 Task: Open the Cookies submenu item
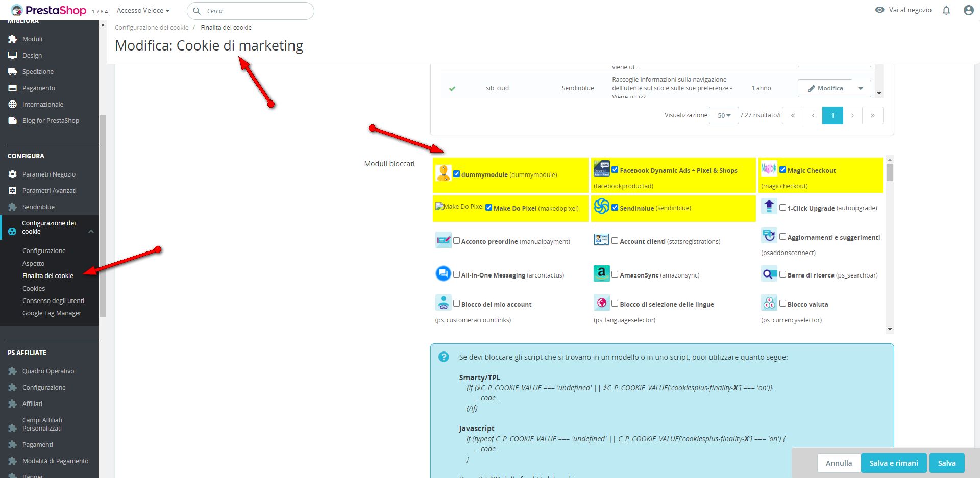34,288
